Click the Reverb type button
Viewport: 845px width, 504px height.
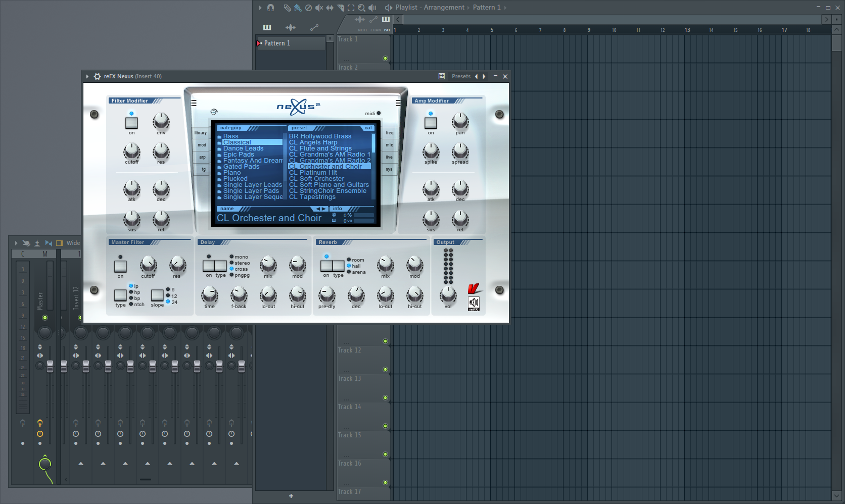click(x=339, y=266)
